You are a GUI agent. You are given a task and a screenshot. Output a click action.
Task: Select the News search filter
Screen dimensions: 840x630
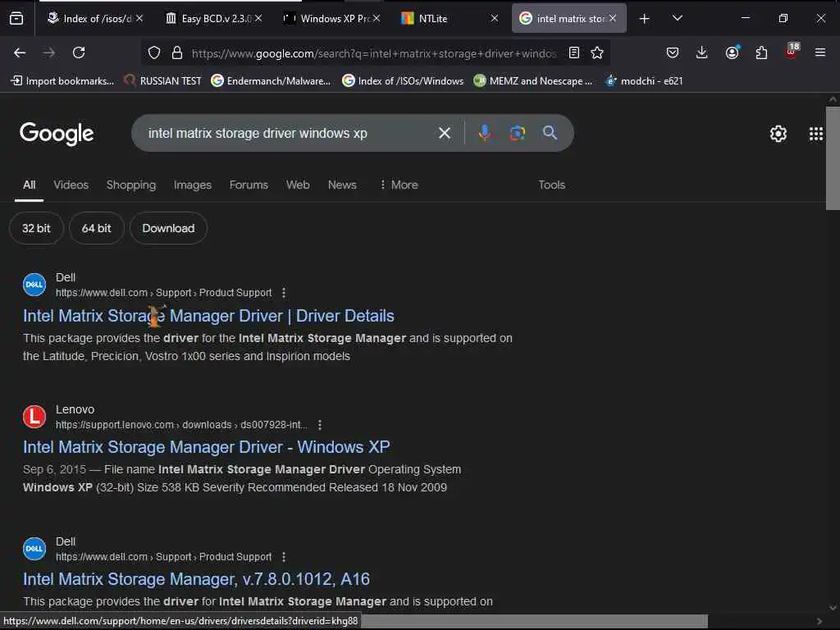coord(342,185)
